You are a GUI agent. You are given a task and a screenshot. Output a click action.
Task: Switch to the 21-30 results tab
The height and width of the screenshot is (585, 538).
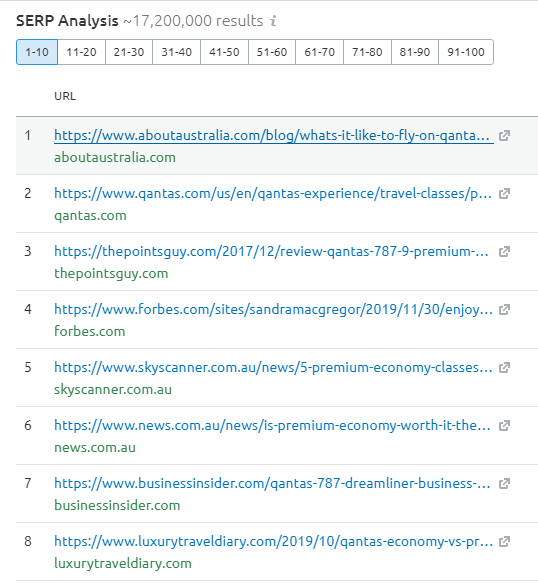tap(129, 52)
